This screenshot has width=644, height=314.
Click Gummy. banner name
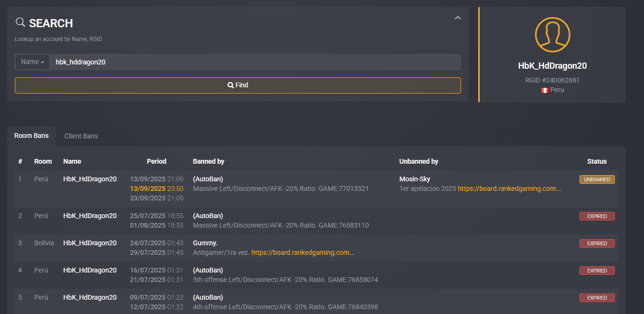(206, 243)
